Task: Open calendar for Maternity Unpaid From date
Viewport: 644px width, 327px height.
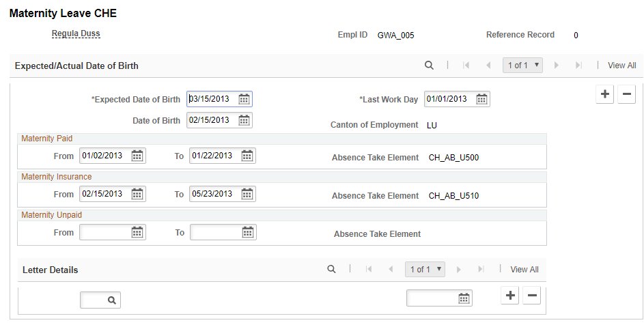Action: click(137, 232)
